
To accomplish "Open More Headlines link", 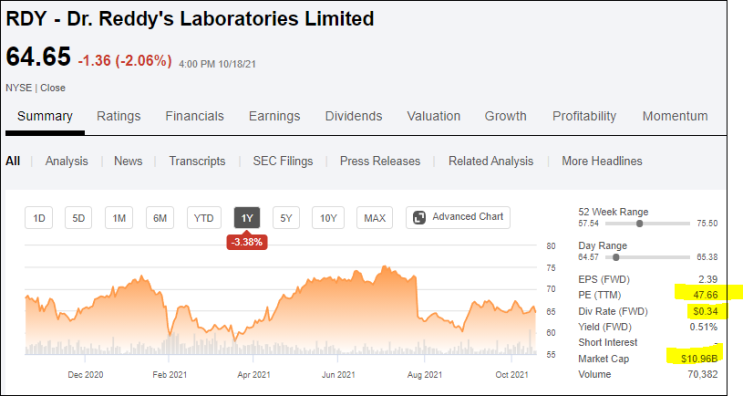I will pos(602,161).
